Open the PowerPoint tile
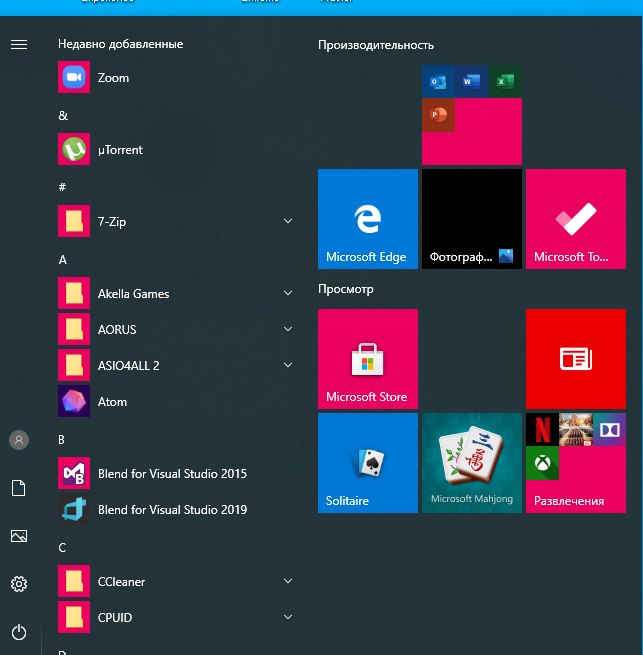The height and width of the screenshot is (655, 643). pos(438,115)
